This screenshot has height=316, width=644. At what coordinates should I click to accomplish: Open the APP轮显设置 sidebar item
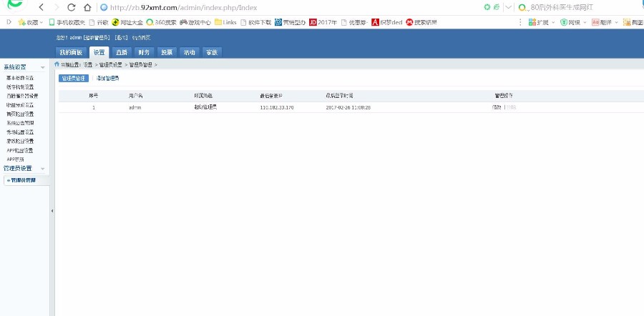(20, 150)
